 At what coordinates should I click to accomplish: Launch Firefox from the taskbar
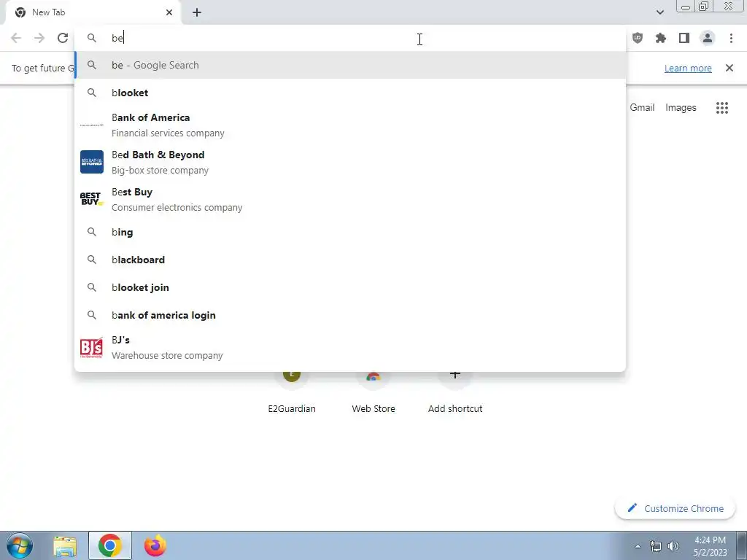pyautogui.click(x=155, y=545)
